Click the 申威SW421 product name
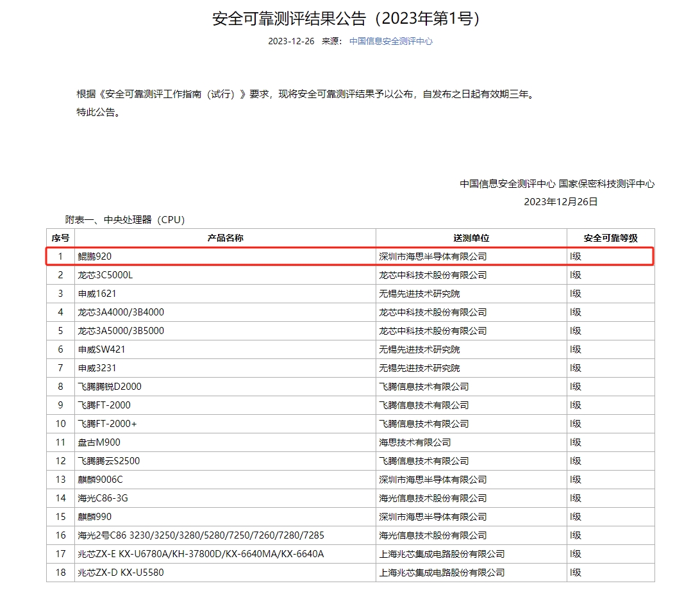The height and width of the screenshot is (595, 700). pos(101,349)
